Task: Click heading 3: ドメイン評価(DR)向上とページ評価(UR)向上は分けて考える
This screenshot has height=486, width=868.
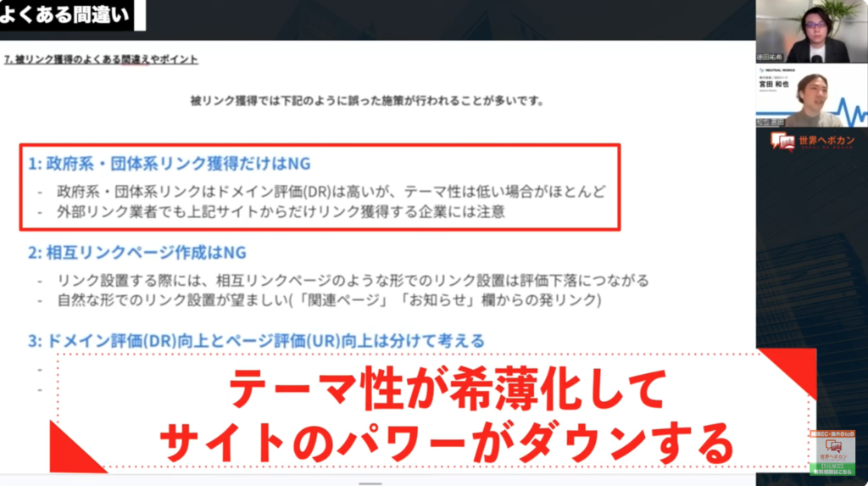Action: coord(256,340)
